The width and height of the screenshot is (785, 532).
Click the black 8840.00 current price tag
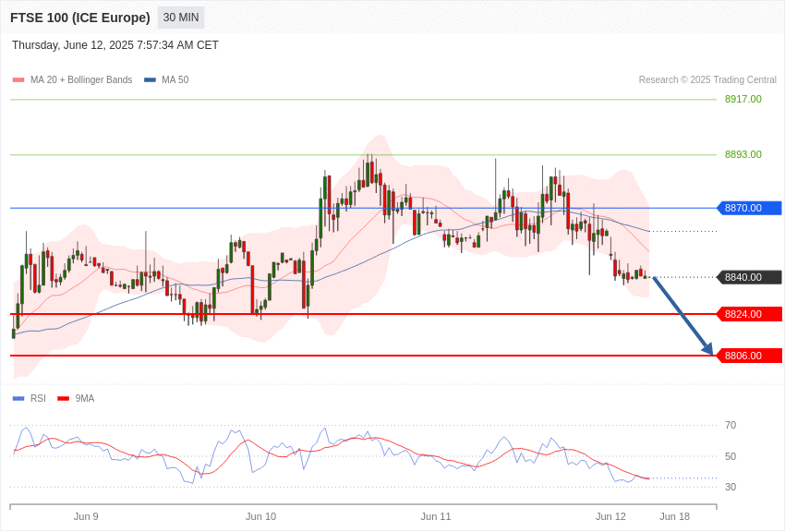pos(750,277)
